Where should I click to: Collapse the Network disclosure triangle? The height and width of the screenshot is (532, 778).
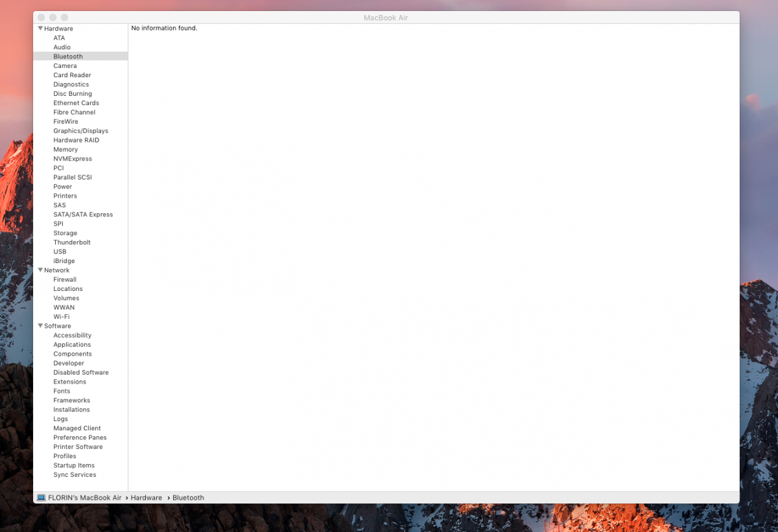[40, 270]
